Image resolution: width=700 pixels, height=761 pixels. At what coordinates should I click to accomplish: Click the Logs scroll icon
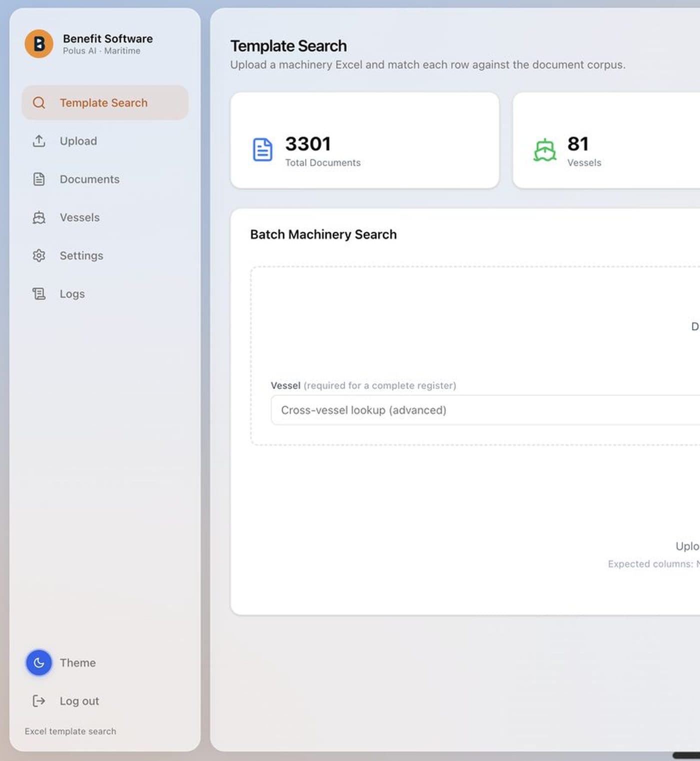point(39,294)
